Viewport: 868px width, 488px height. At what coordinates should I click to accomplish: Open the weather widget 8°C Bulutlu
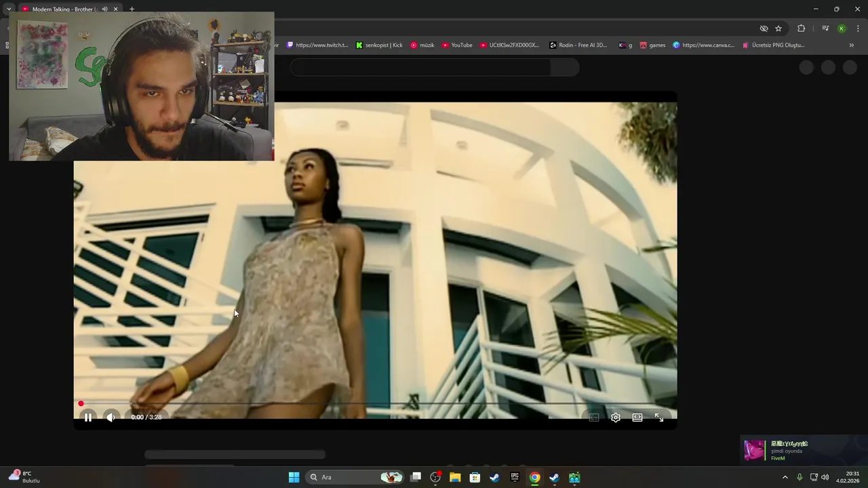point(24,477)
